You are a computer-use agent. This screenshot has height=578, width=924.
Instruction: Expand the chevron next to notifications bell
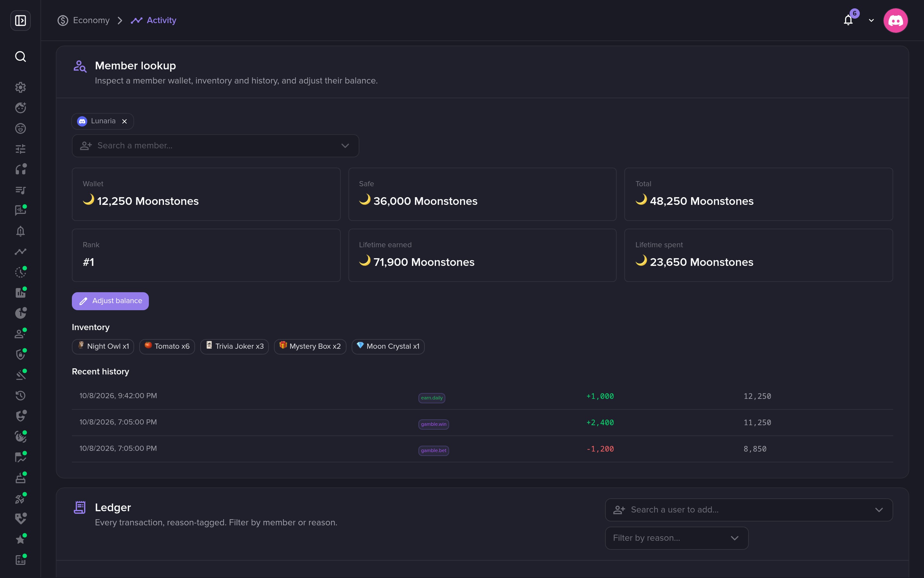point(871,21)
